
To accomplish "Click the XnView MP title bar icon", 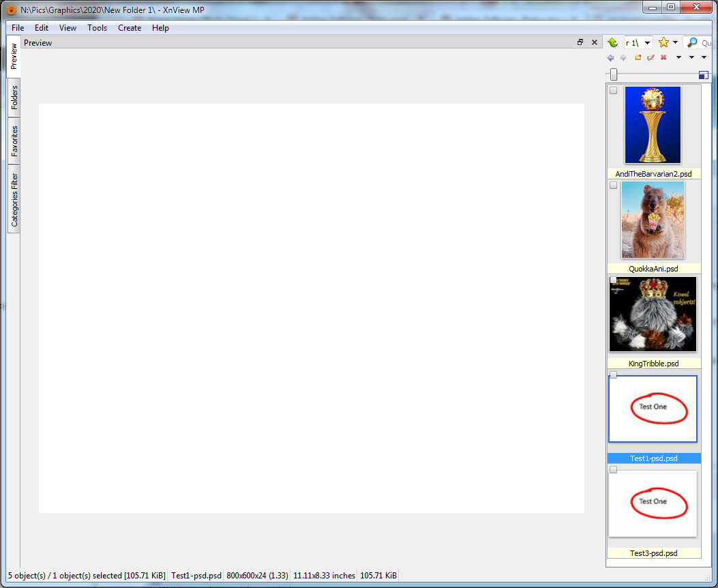I will pyautogui.click(x=12, y=10).
